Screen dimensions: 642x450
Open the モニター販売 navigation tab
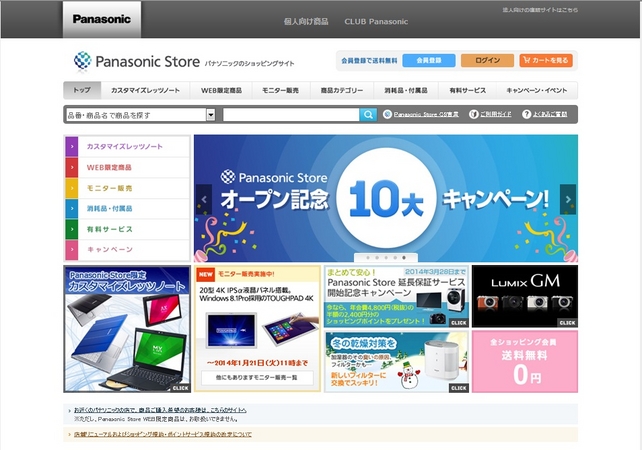281,90
